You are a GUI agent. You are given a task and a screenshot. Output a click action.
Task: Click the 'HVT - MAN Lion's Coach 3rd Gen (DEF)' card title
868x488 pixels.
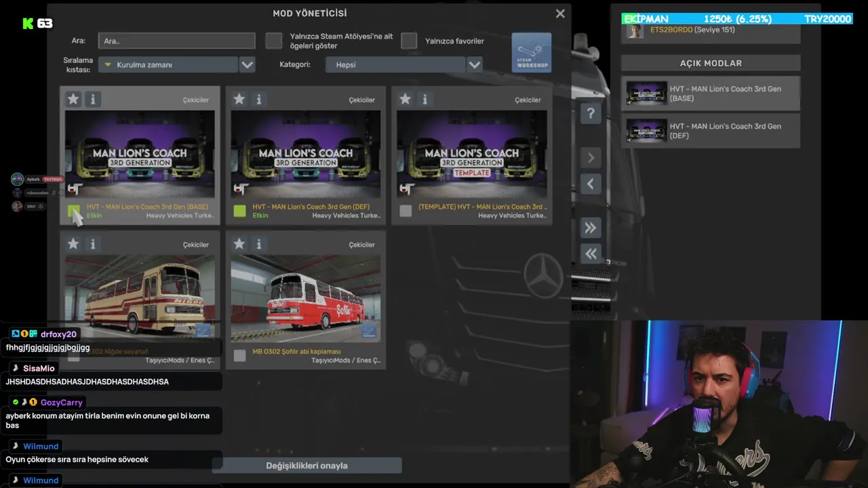[311, 207]
